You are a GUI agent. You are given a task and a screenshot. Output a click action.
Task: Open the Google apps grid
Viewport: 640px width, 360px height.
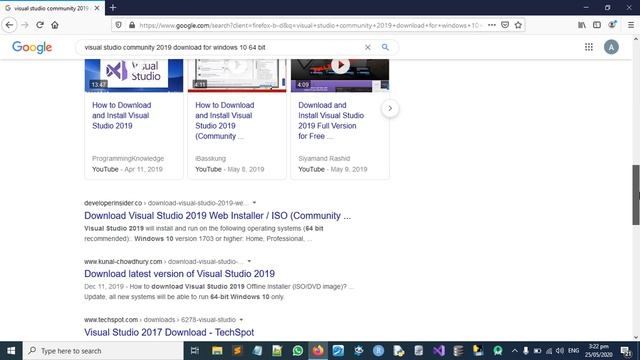tap(589, 47)
